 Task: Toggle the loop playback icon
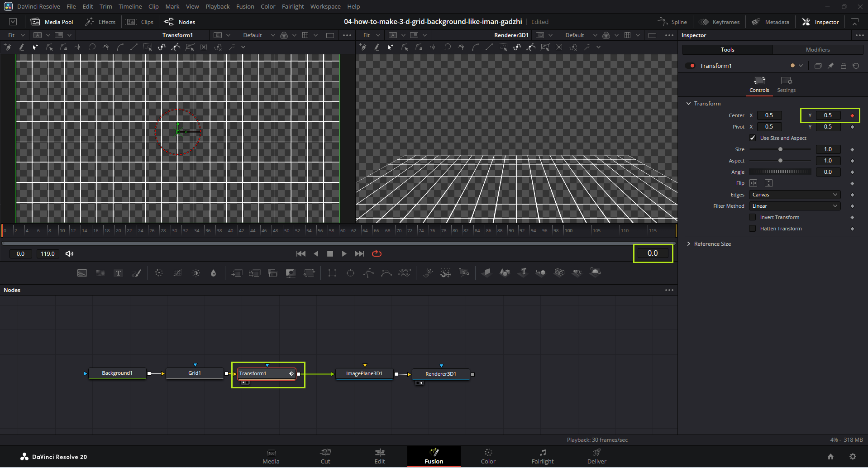(377, 254)
